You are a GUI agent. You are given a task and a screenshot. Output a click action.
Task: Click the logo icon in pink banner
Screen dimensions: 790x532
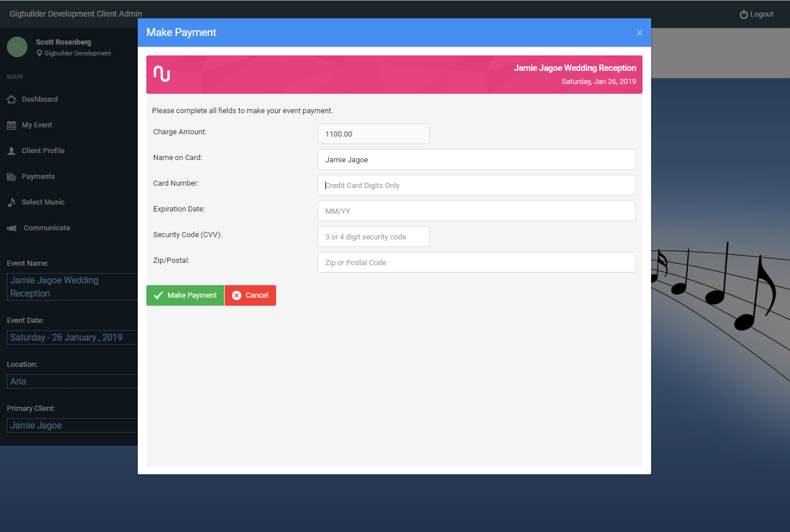[162, 74]
